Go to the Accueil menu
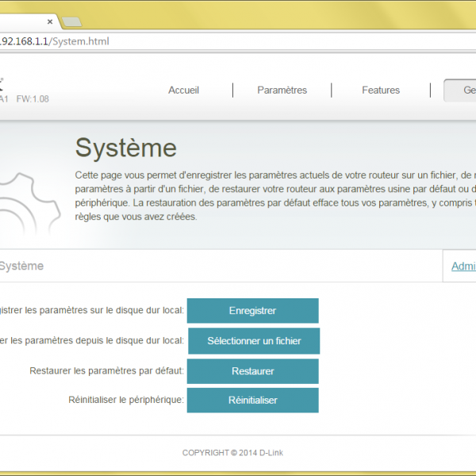The height and width of the screenshot is (476, 476). 183,90
